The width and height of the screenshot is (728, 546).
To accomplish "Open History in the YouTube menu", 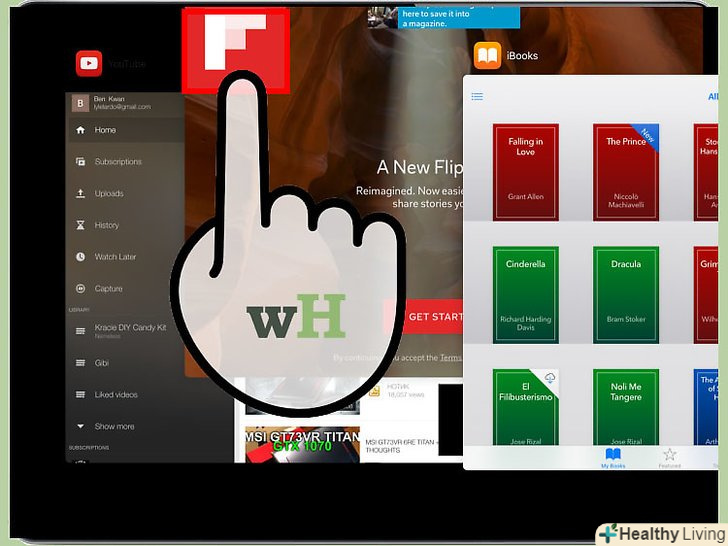I will pos(107,225).
